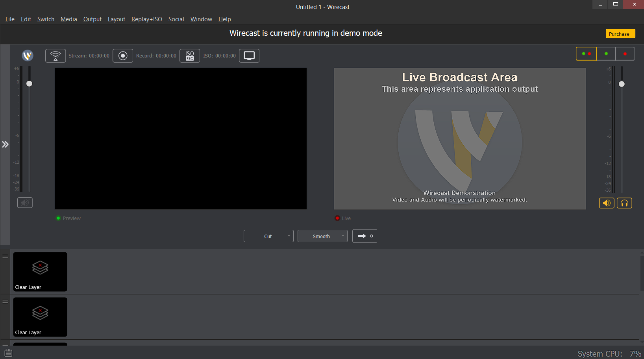This screenshot has width=644, height=359.
Task: Click the Live Broadcast Area display
Action: point(460,139)
